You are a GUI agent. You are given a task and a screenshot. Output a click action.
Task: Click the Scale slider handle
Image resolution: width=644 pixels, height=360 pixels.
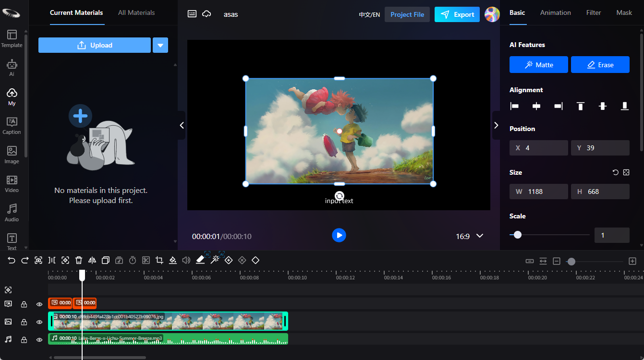pyautogui.click(x=517, y=235)
